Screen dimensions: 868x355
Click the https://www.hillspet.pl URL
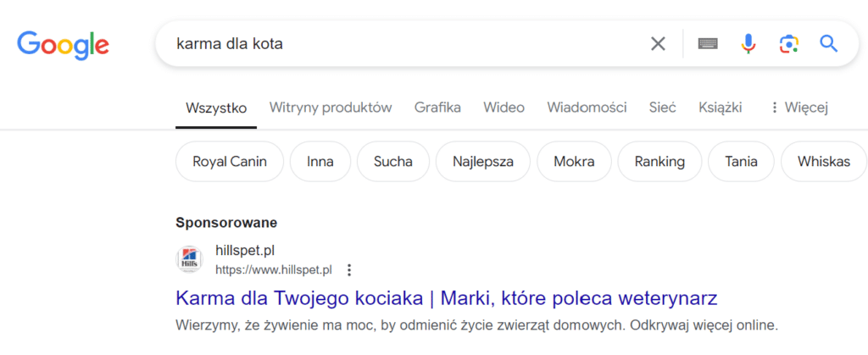tap(274, 269)
